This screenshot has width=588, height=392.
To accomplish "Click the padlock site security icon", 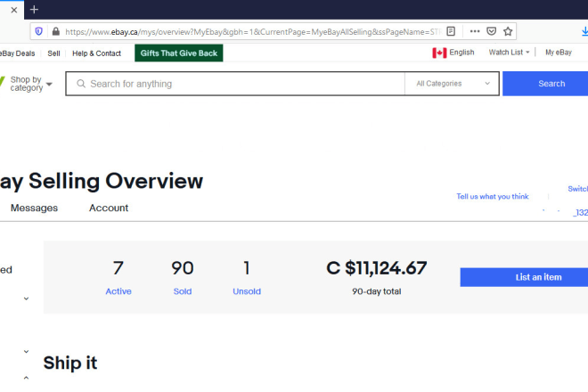I will pos(56,31).
